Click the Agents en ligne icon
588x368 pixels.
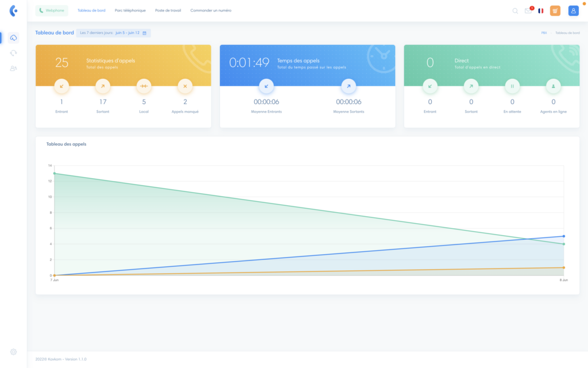[x=553, y=86]
